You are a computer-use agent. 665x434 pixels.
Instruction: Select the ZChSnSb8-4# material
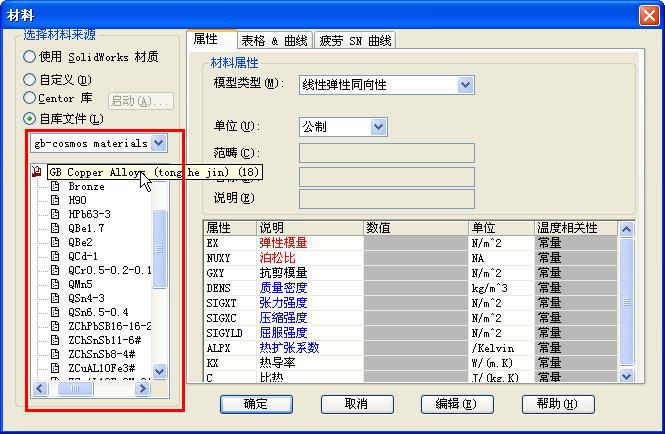pos(102,354)
